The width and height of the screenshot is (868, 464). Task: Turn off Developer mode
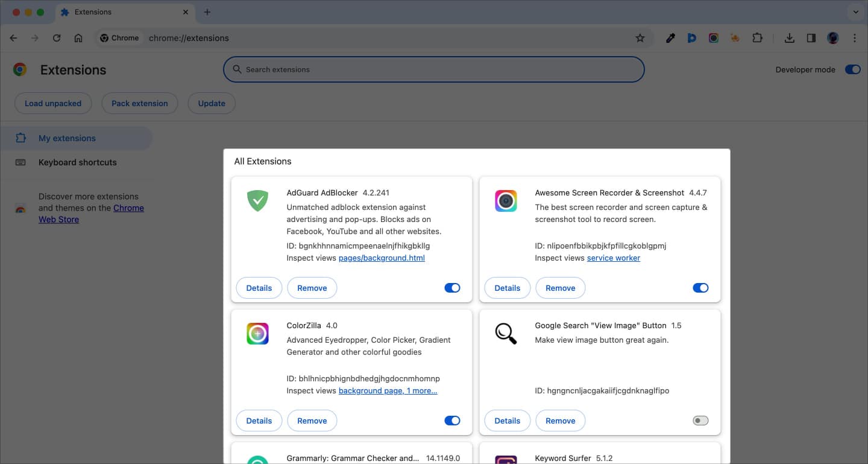coord(852,69)
